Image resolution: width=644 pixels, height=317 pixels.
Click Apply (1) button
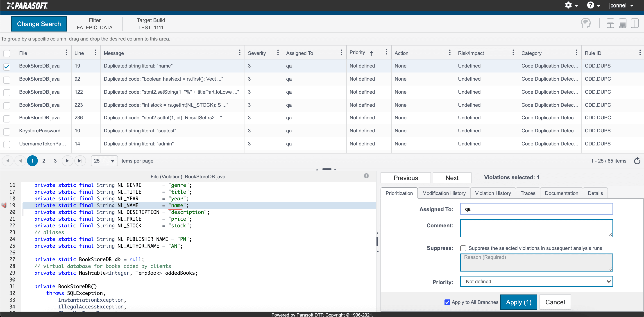click(x=519, y=302)
